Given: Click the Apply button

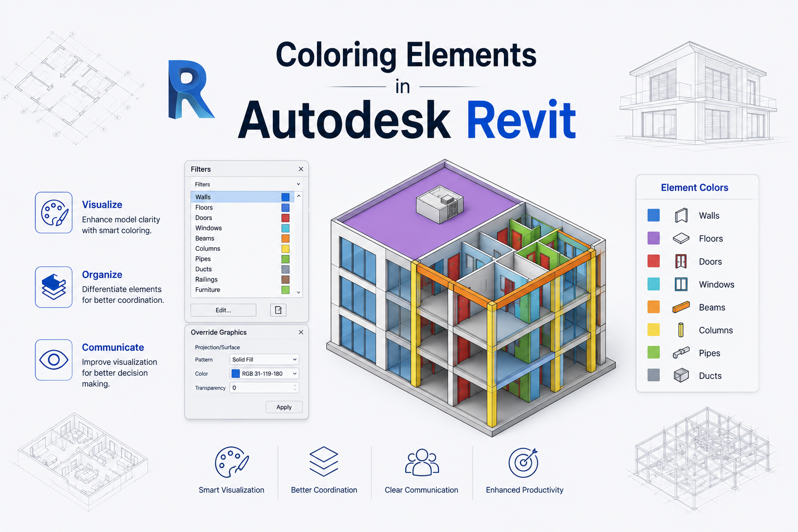Looking at the screenshot, I should pyautogui.click(x=284, y=407).
